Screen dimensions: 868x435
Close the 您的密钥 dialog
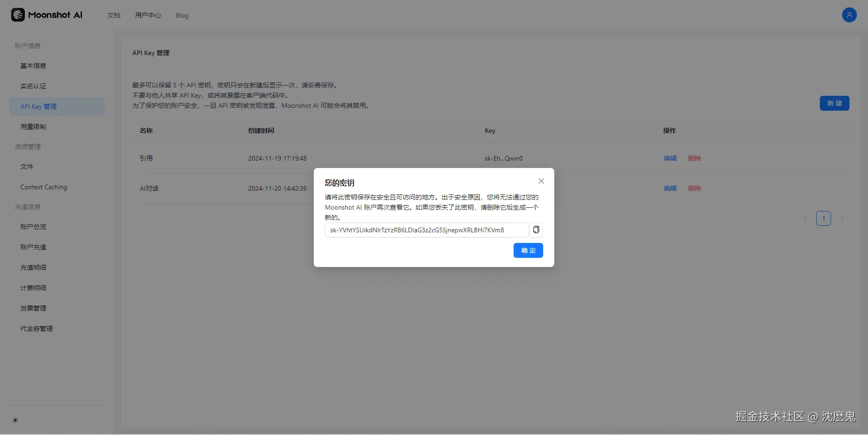(x=540, y=181)
